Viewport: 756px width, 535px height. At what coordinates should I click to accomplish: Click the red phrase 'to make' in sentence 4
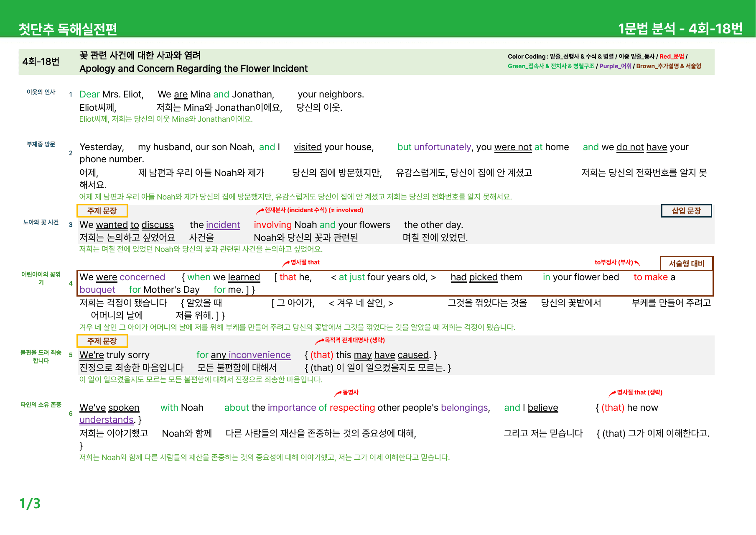pos(651,277)
